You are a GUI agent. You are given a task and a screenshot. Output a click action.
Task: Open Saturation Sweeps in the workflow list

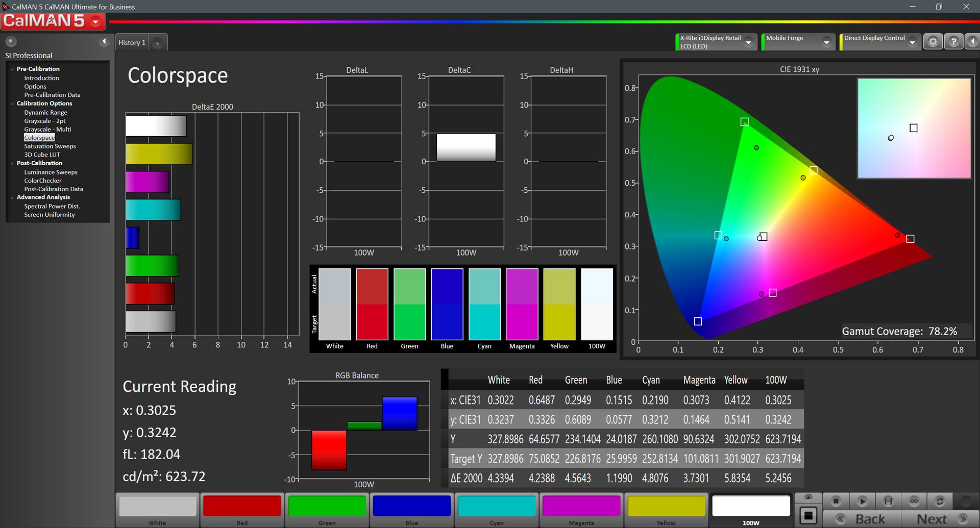(50, 146)
